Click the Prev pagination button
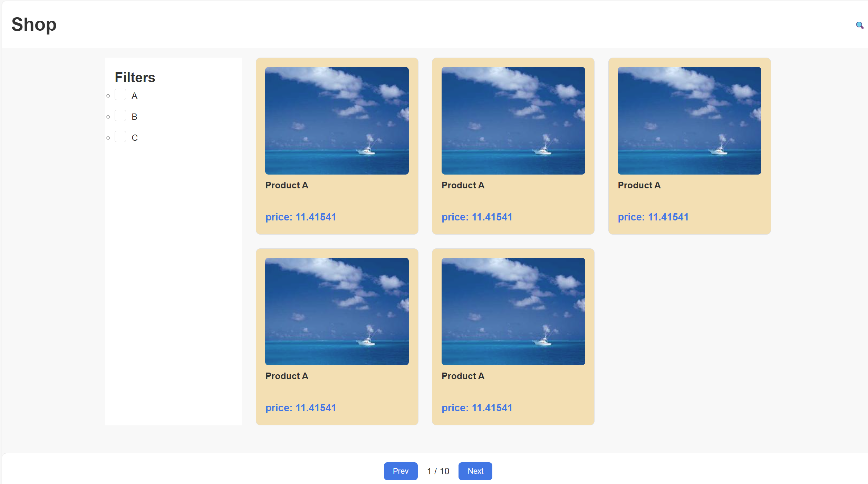The image size is (868, 484). click(401, 471)
